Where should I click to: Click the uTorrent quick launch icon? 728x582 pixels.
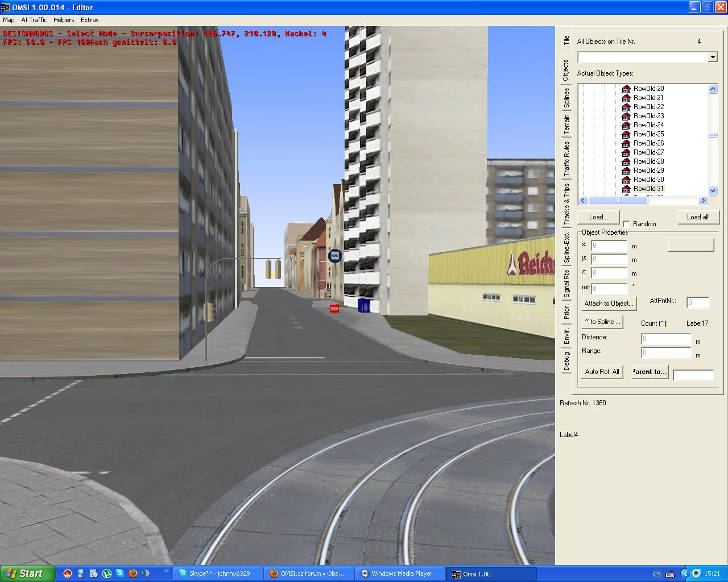pyautogui.click(x=107, y=573)
